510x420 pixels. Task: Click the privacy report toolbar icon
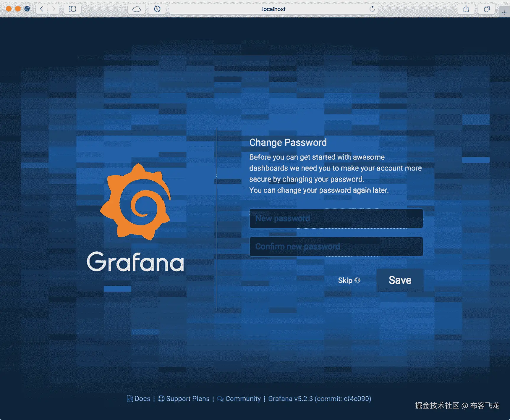coord(157,9)
